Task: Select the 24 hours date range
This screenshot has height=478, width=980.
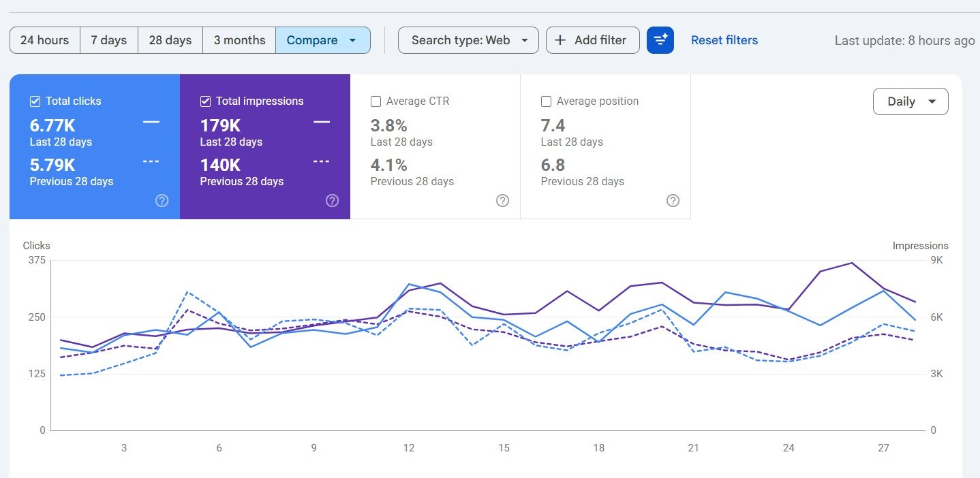Action: tap(45, 40)
